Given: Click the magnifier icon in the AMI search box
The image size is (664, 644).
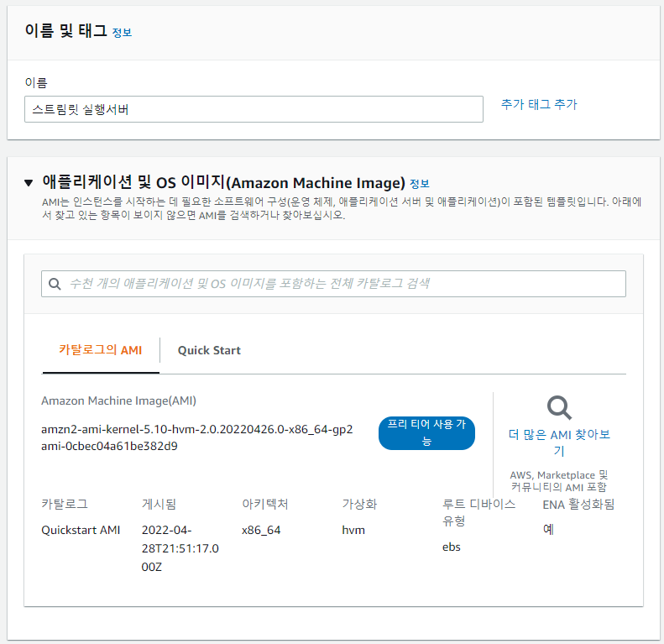Looking at the screenshot, I should pyautogui.click(x=55, y=284).
